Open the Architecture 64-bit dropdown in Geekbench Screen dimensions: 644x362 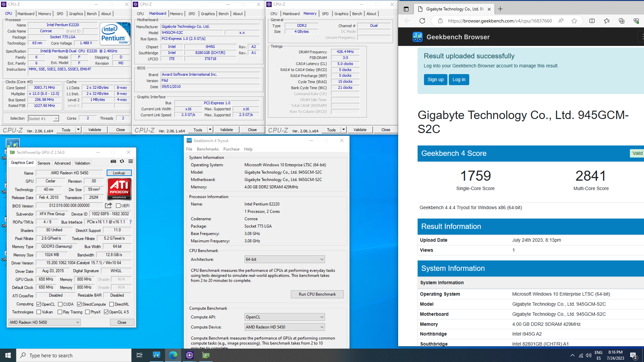click(x=284, y=259)
